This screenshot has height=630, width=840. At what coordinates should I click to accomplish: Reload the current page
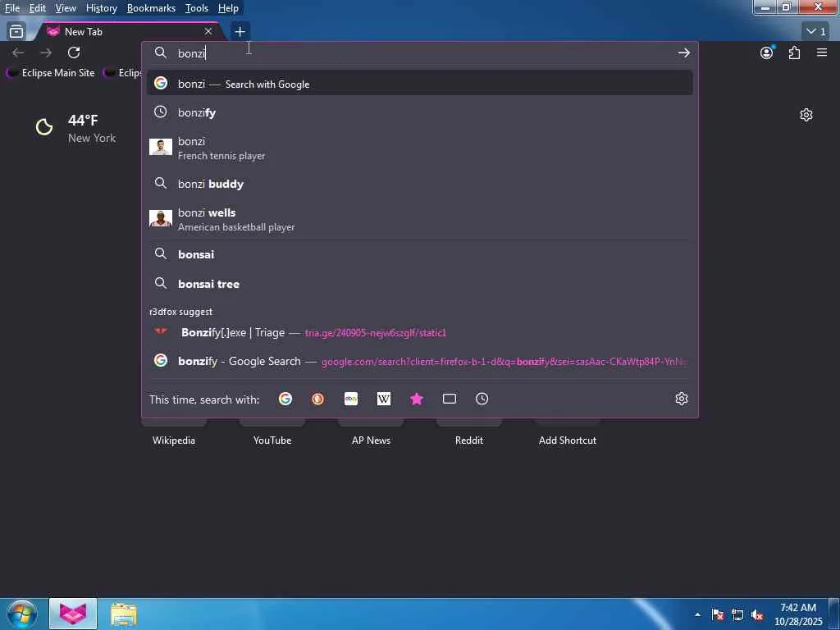[74, 52]
